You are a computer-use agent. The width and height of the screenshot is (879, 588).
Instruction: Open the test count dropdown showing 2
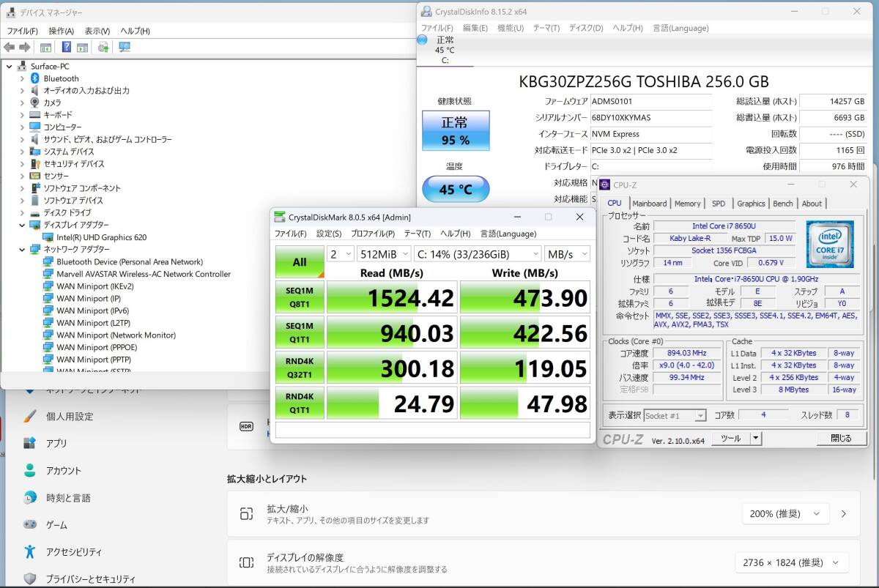[340, 253]
